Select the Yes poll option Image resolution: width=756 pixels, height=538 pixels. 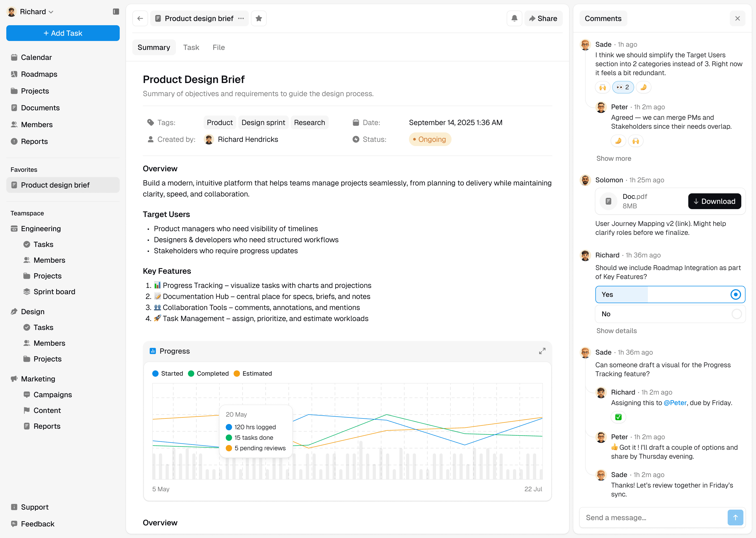pos(670,294)
